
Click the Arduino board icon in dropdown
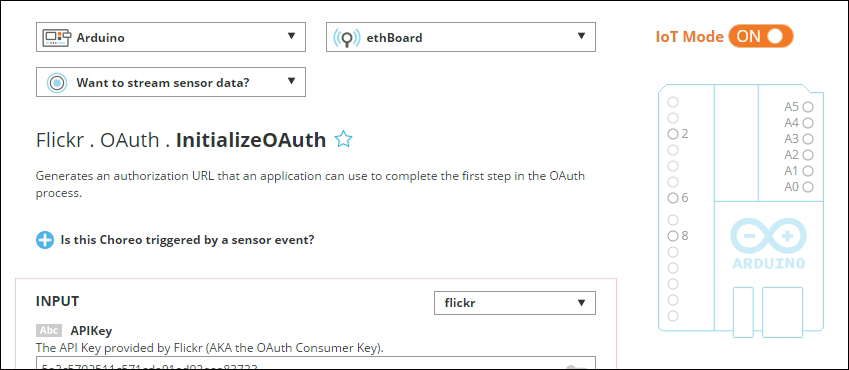pos(57,37)
